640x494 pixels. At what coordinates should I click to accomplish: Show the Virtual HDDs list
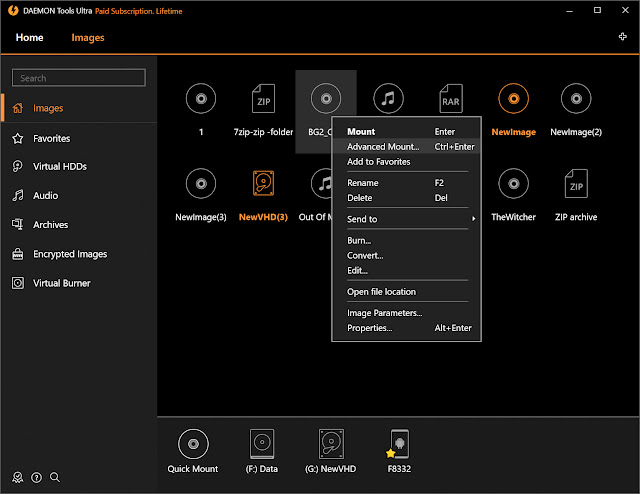[x=79, y=167]
